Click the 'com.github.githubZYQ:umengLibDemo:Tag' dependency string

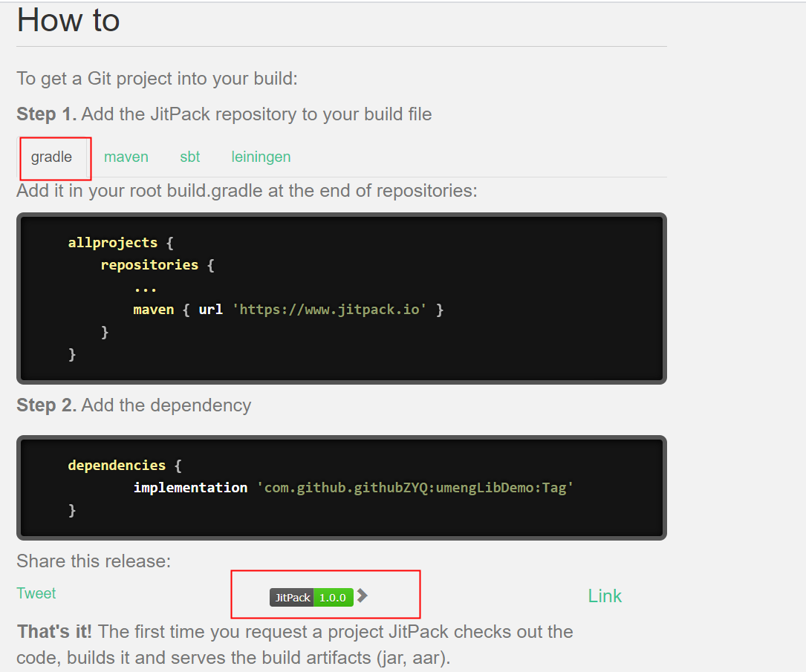point(415,488)
